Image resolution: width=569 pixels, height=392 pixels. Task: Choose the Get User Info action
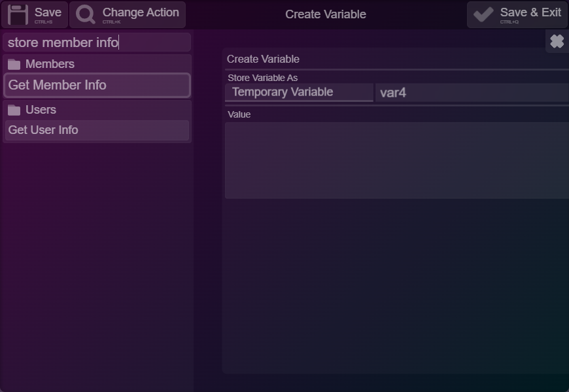(97, 130)
